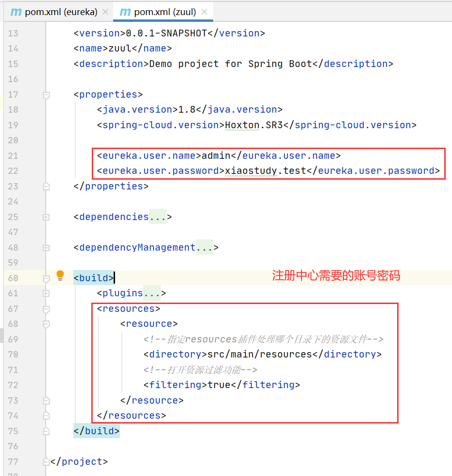
Task: Click the comment on line 71
Action: click(201, 370)
